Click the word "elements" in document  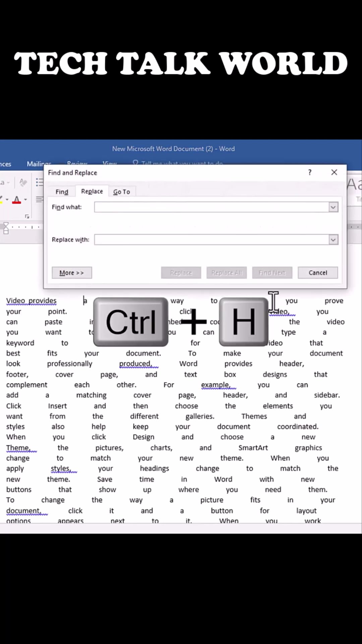(x=278, y=406)
